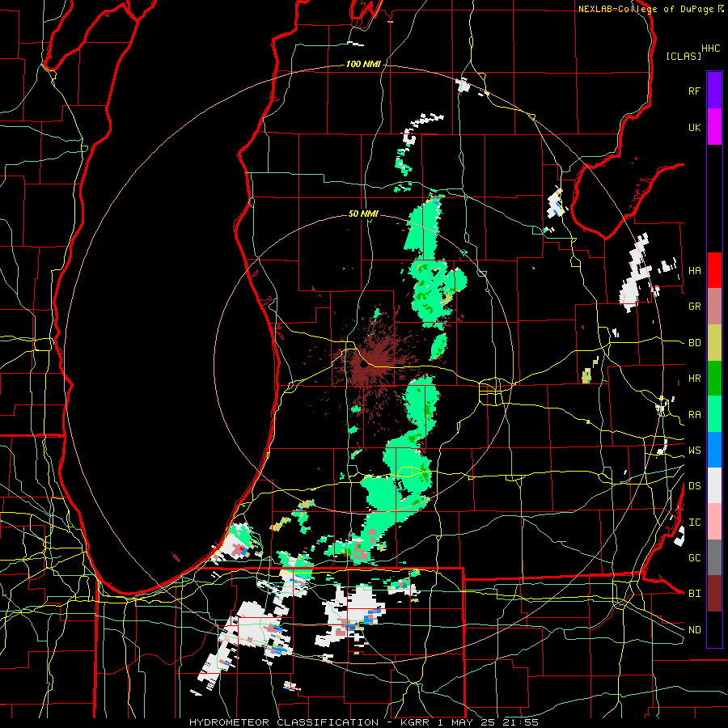Click the 100 NMI range ring label
This screenshot has width=728, height=728.
coord(363,64)
